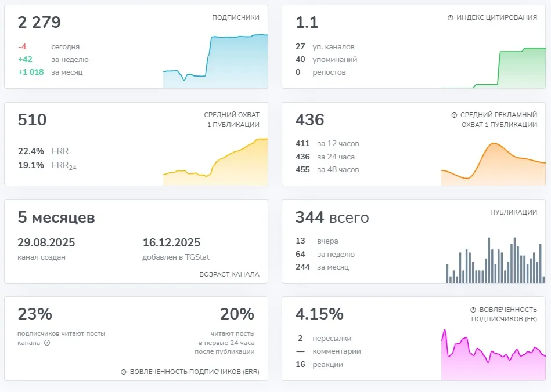The height and width of the screenshot is (392, 551).
Task: Click the 344 всего publications total
Action: (x=332, y=217)
